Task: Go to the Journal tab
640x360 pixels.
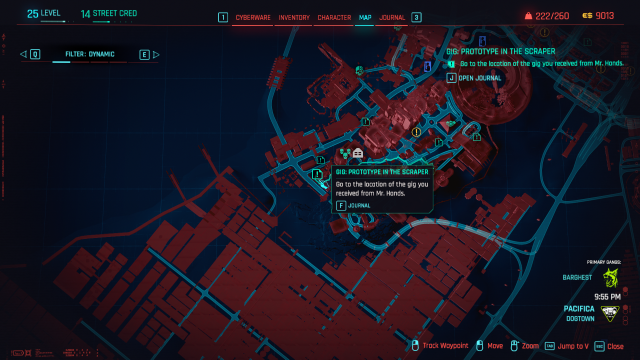Action: click(392, 18)
